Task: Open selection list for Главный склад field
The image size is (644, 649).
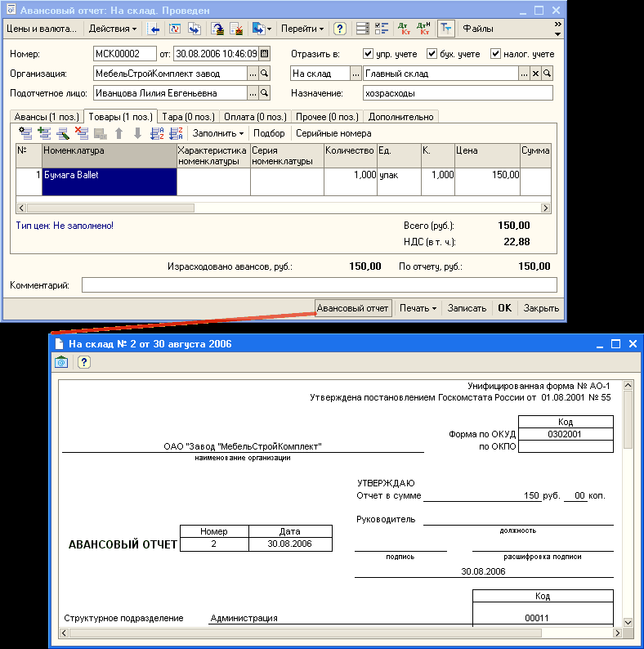Action: click(x=524, y=74)
